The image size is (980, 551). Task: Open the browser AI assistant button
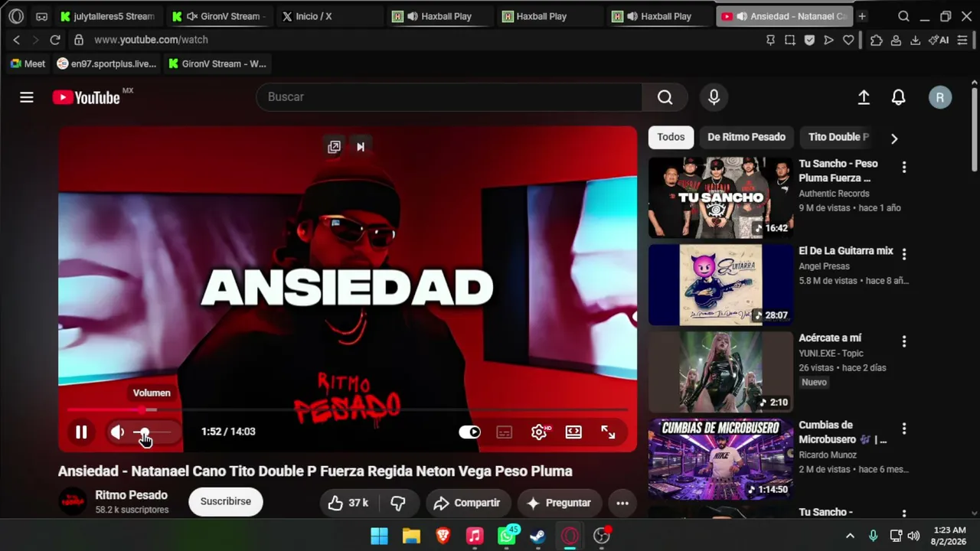point(939,40)
